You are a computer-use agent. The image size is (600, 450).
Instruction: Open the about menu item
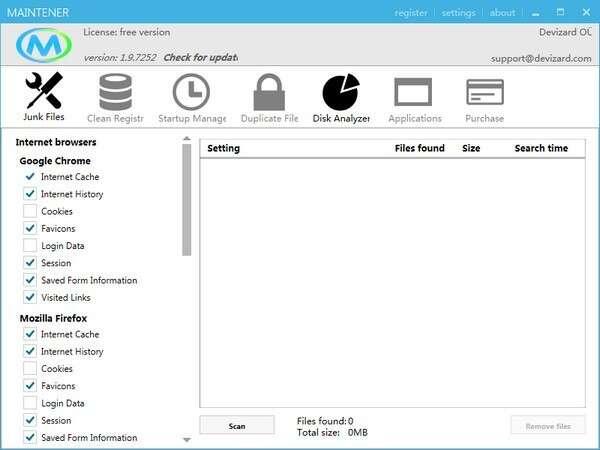[502, 13]
